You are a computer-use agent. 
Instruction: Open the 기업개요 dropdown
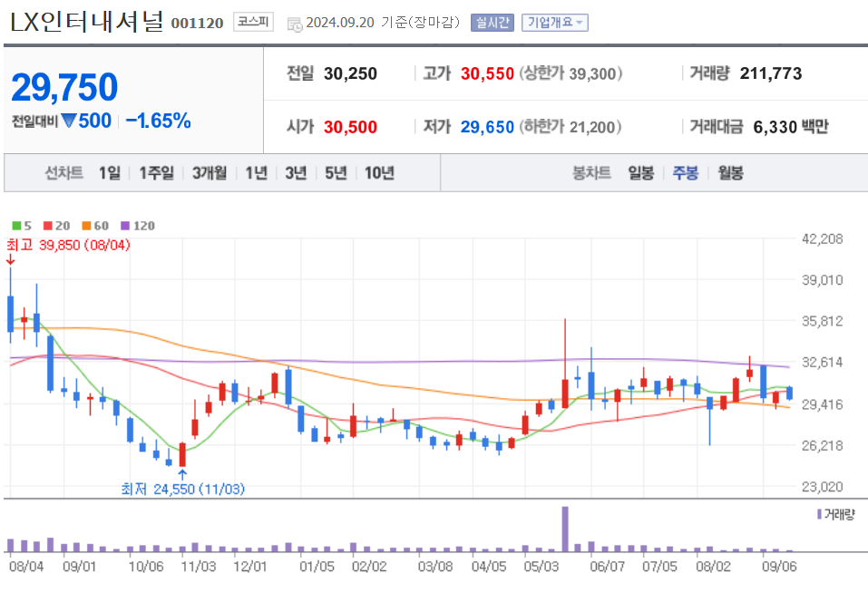point(555,23)
